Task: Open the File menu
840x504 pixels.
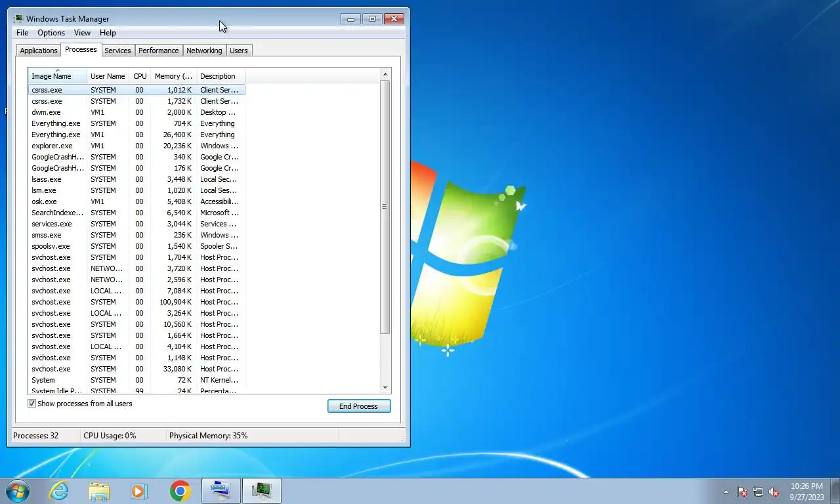Action: [22, 33]
